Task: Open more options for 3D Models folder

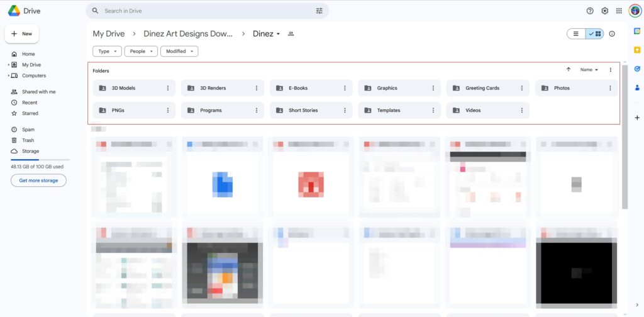Action: pyautogui.click(x=167, y=88)
